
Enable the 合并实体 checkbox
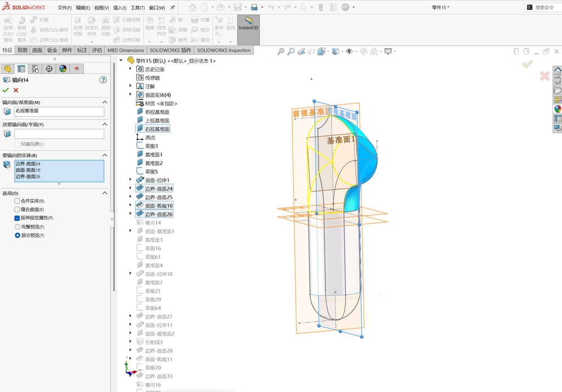click(17, 201)
